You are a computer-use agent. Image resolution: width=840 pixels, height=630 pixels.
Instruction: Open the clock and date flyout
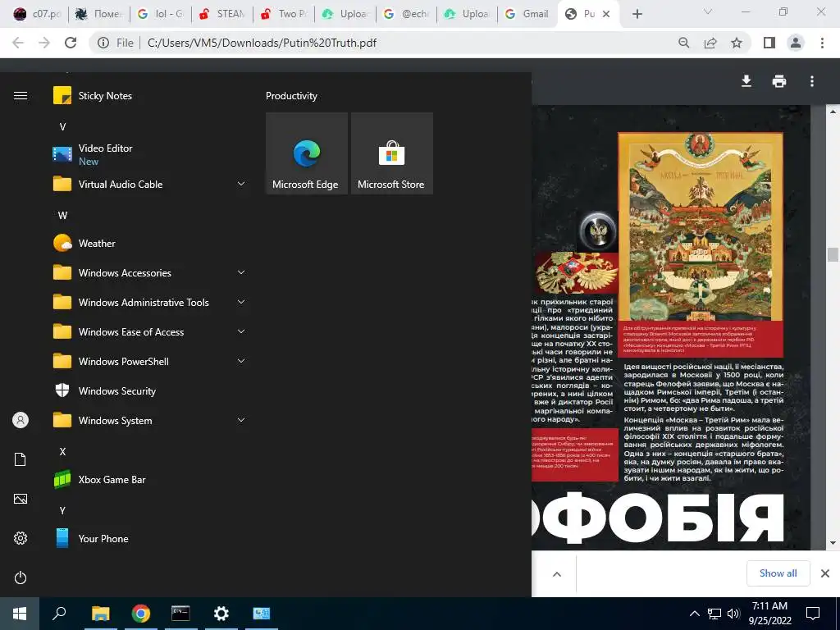[x=769, y=614]
